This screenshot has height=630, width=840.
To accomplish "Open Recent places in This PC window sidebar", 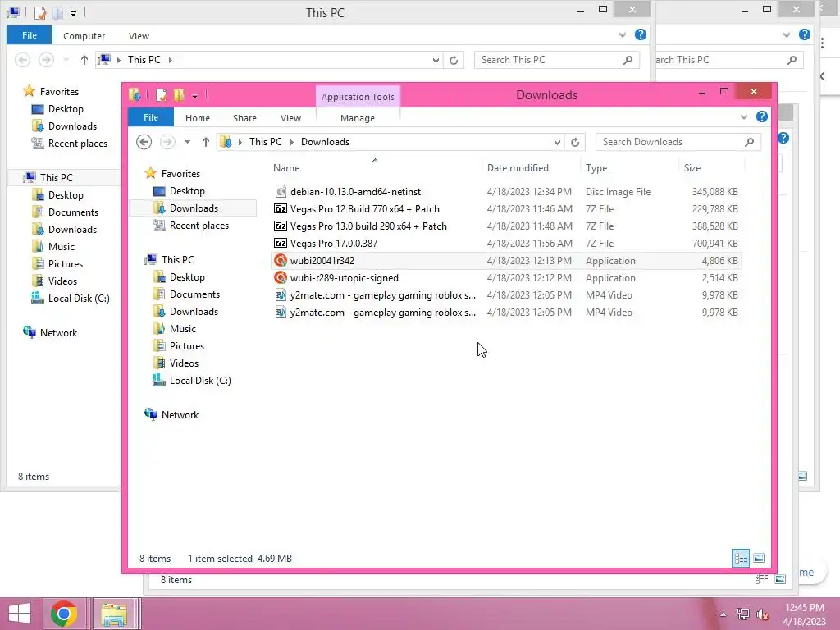I will point(77,143).
